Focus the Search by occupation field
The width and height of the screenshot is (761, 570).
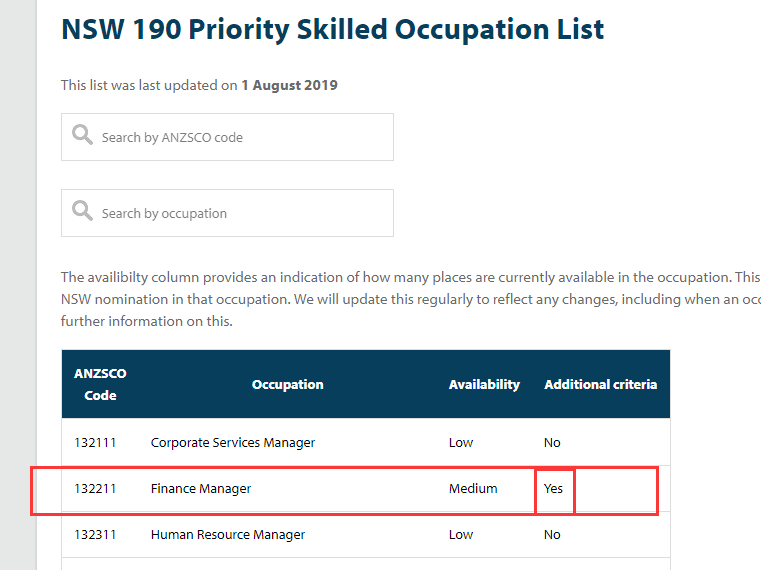(240, 213)
